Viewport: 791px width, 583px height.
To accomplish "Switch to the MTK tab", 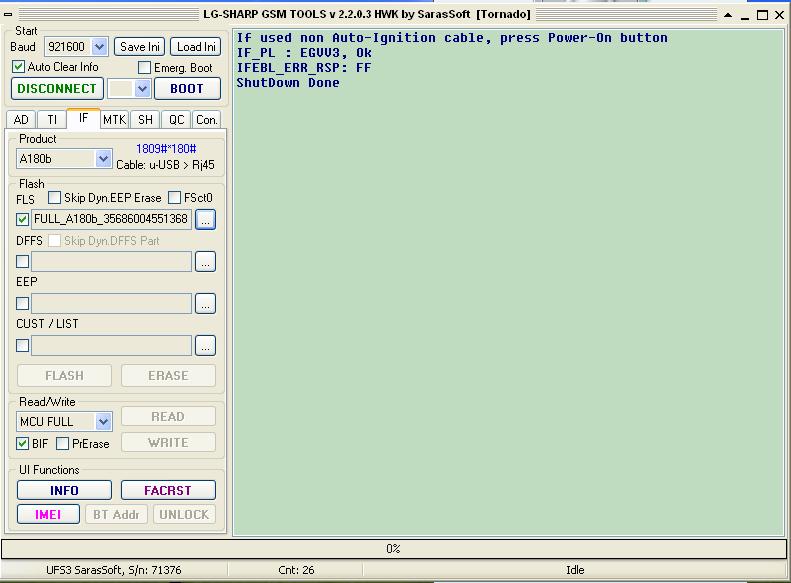I will (115, 120).
